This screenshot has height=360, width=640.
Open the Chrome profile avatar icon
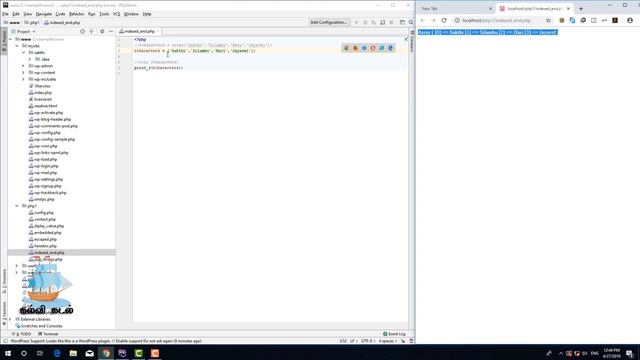[630, 20]
